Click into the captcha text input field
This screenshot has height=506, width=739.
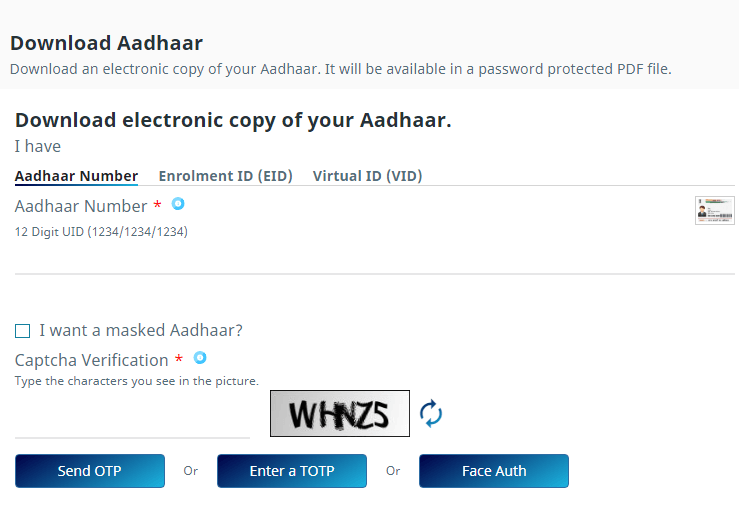click(x=132, y=420)
